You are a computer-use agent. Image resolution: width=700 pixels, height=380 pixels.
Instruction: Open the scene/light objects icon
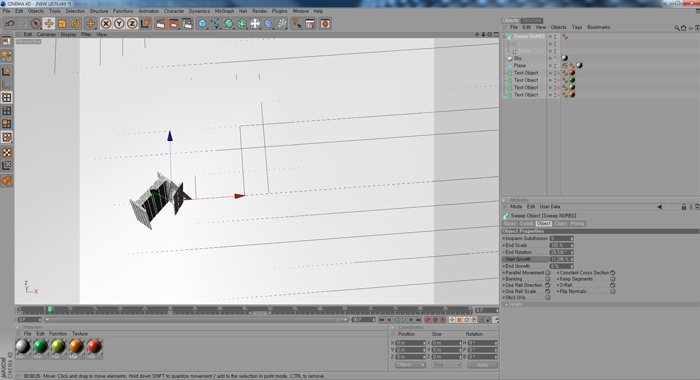[255, 24]
